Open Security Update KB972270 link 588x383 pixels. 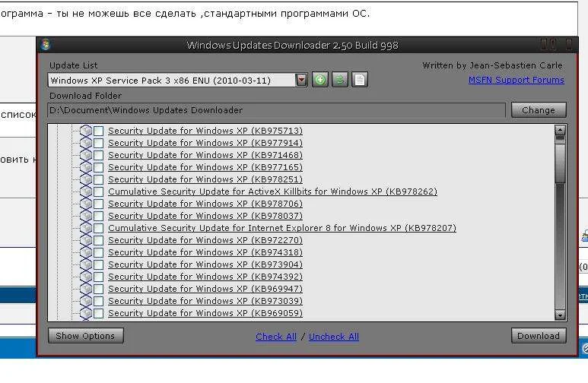205,240
